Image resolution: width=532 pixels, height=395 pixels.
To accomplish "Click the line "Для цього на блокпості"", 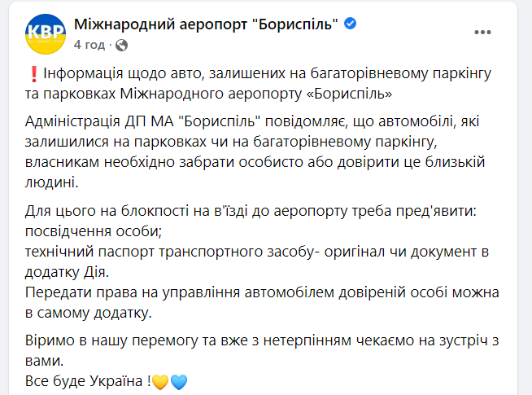I will (x=251, y=211).
